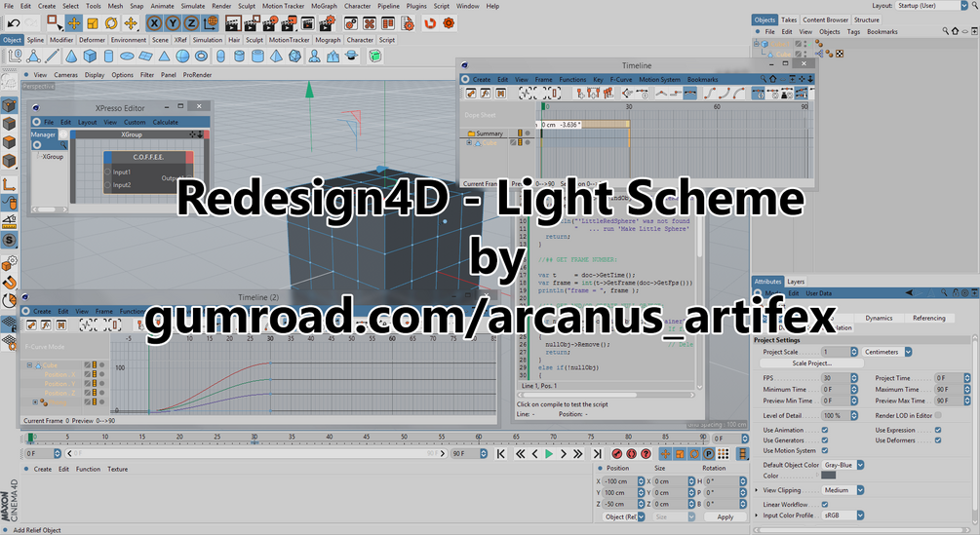The width and height of the screenshot is (980, 535).
Task: Switch to the Deformer palette tab
Action: click(92, 40)
